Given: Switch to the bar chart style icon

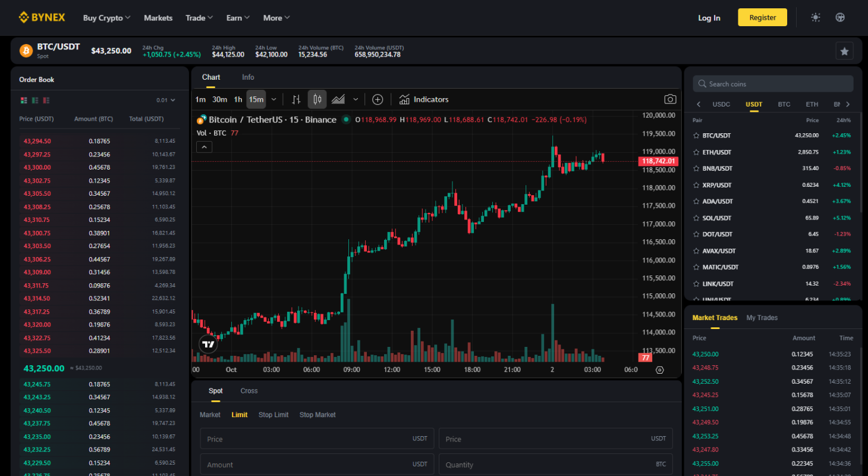Looking at the screenshot, I should click(x=296, y=99).
